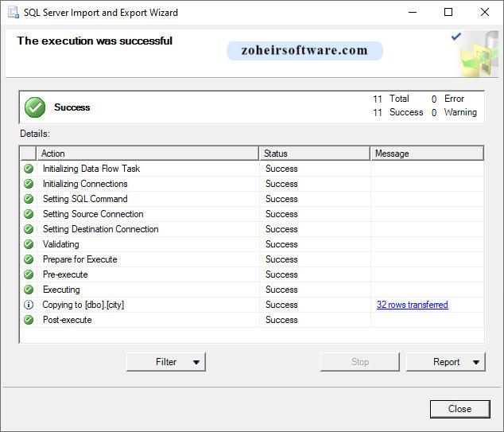504x432 pixels.
Task: Click the Message column header
Action: click(x=427, y=154)
